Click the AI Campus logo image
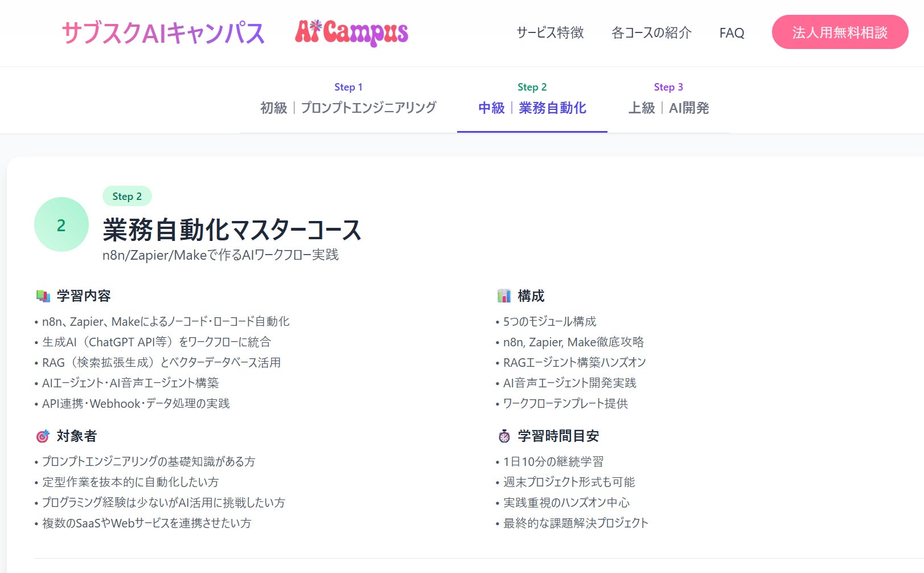Image resolution: width=924 pixels, height=573 pixels. pyautogui.click(x=351, y=33)
